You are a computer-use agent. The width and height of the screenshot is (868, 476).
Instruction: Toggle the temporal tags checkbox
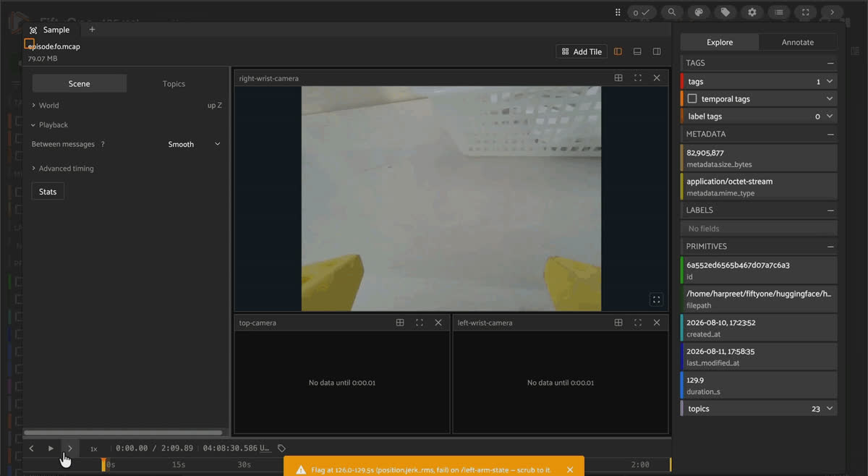pyautogui.click(x=692, y=99)
